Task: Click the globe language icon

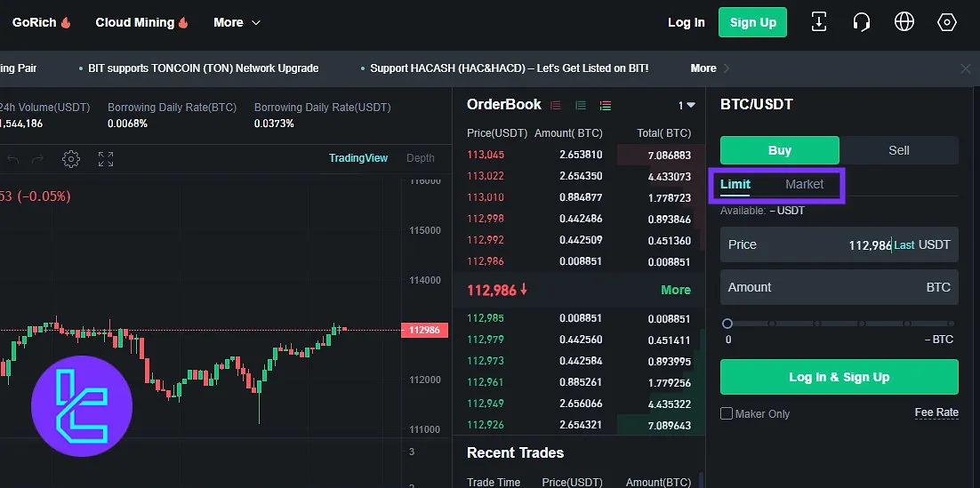Action: coord(904,22)
